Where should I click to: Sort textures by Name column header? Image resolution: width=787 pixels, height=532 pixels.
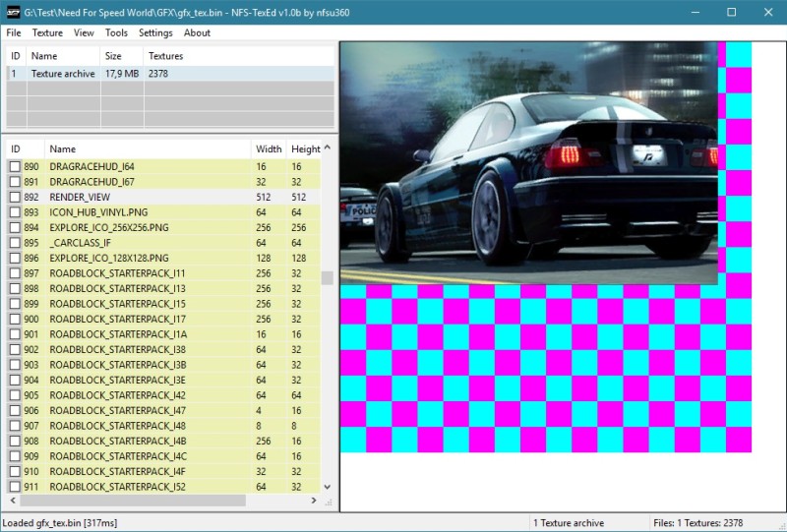pos(148,149)
